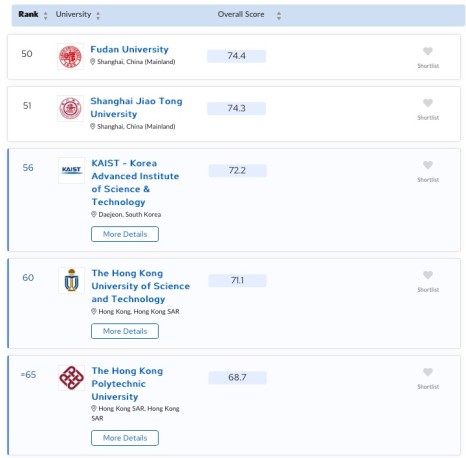Open the Hong Kong Polytechnic University link

click(x=127, y=384)
